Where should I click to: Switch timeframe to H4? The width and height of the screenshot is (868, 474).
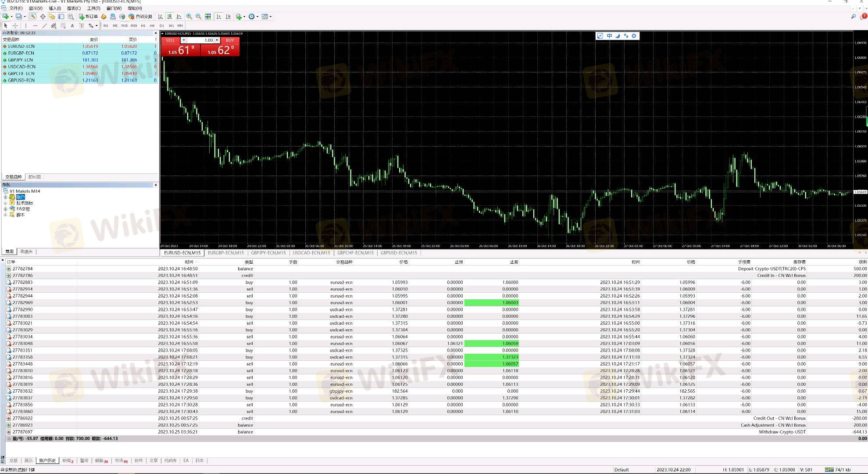(152, 26)
